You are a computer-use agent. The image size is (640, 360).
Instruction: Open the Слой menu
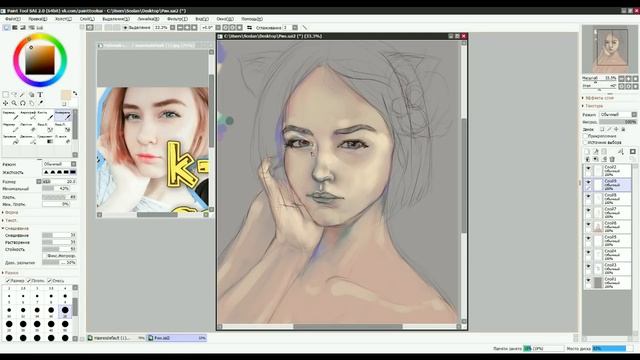tap(87, 19)
